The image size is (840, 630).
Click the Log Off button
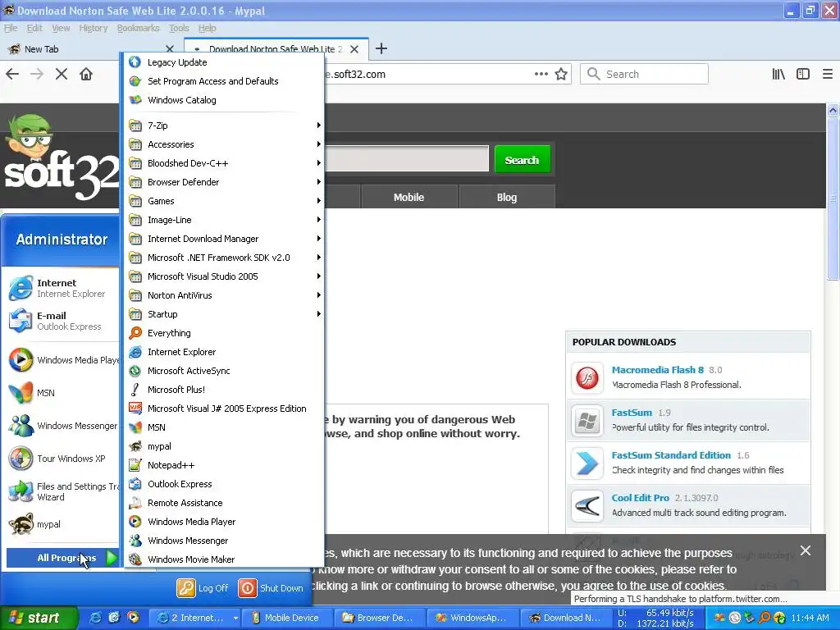[x=203, y=587]
